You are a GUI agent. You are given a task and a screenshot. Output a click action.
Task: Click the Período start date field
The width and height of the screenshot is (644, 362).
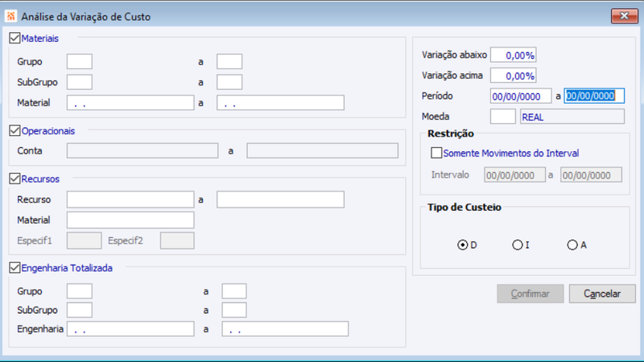[521, 96]
